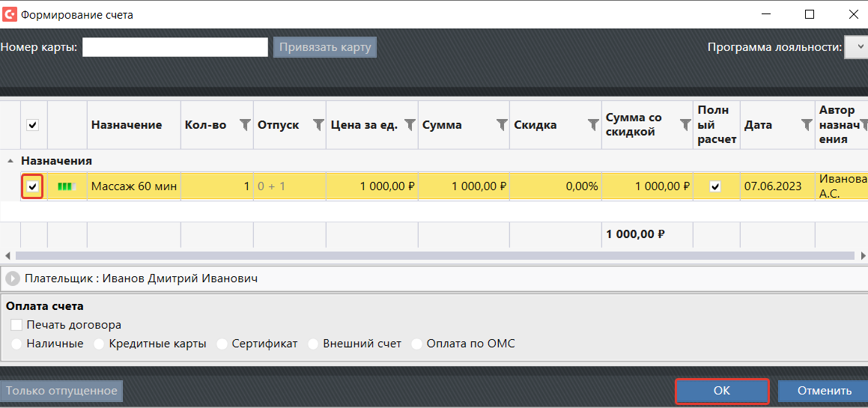Click filter icon in Скидка column
The image size is (868, 408).
pyautogui.click(x=592, y=125)
